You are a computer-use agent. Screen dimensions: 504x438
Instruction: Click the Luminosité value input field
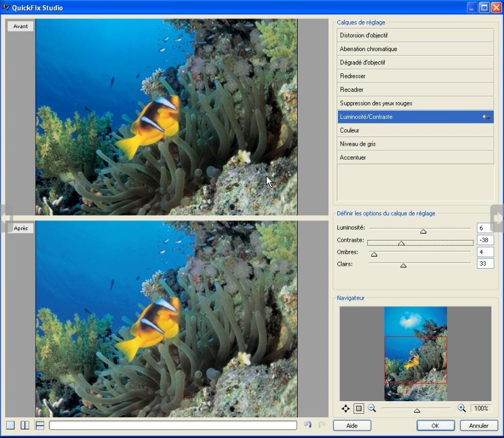(x=485, y=228)
